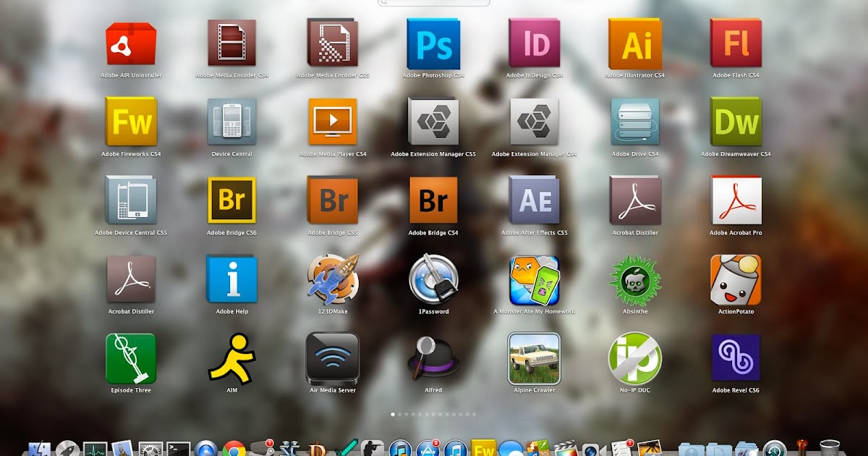This screenshot has width=868, height=456.
Task: Open Adobe AIR Uninstaller
Action: [131, 43]
